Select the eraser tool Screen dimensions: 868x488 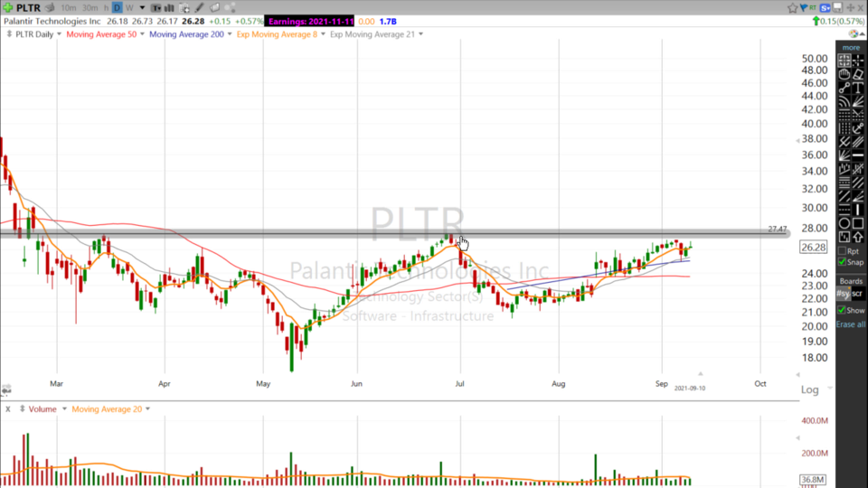(858, 73)
